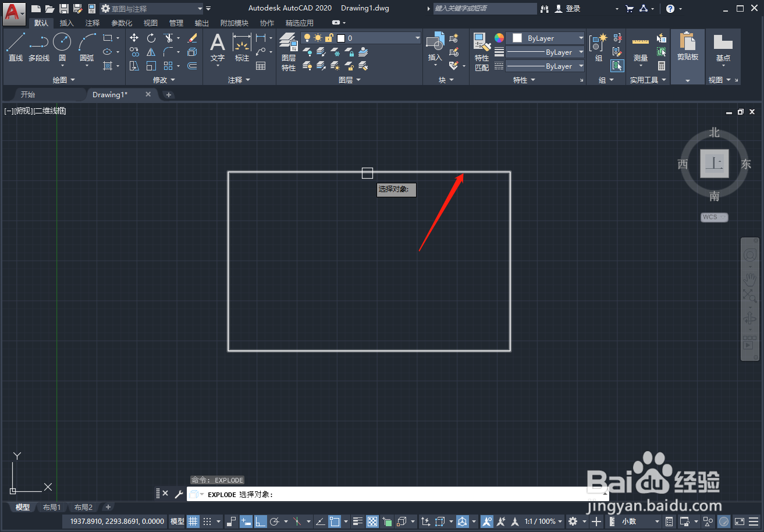Click the Table icon in Annotation panel
Viewport: 764px width, 532px height.
[x=261, y=66]
